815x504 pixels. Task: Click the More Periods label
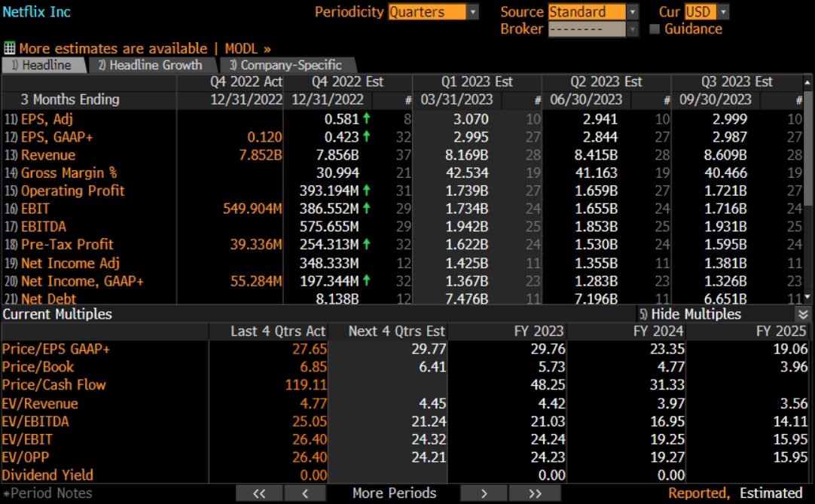(x=394, y=493)
